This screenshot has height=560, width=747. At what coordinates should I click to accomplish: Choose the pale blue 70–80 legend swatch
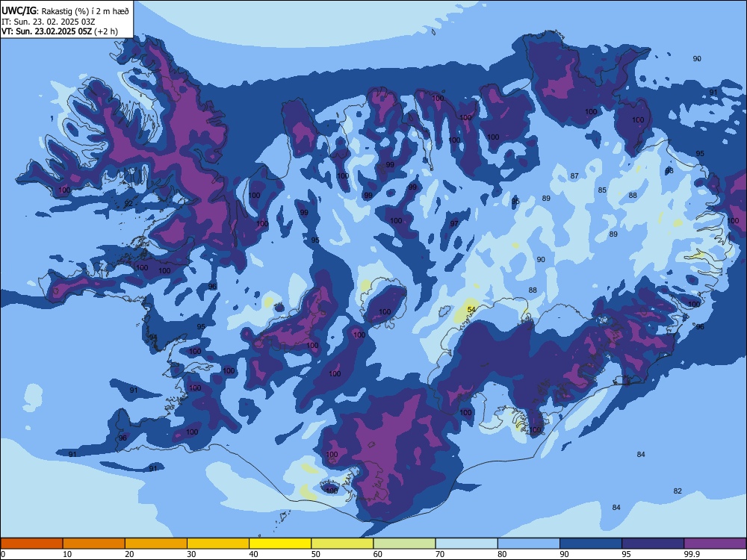click(466, 544)
